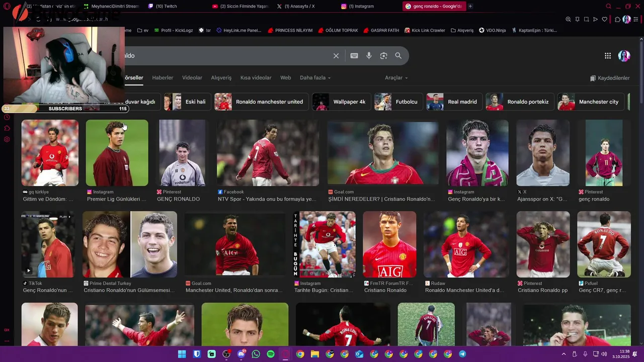Image resolution: width=644 pixels, height=362 pixels.
Task: Open the Kaydedilenler saved link
Action: pyautogui.click(x=610, y=78)
